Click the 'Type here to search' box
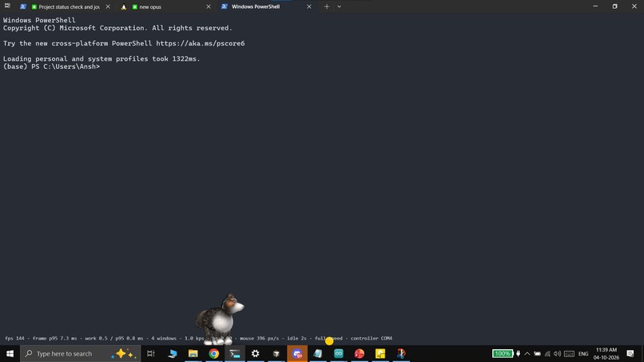The width and height of the screenshot is (644, 362). pyautogui.click(x=81, y=353)
